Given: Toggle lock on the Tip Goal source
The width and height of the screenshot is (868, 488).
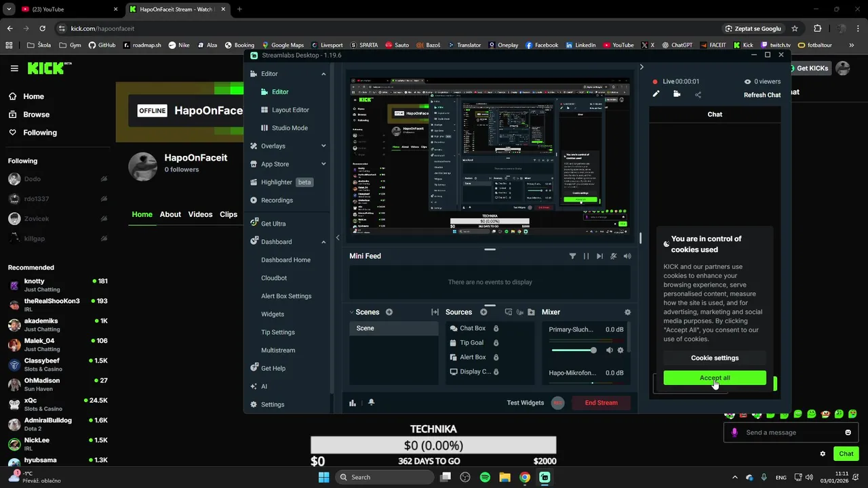Looking at the screenshot, I should pyautogui.click(x=496, y=343).
